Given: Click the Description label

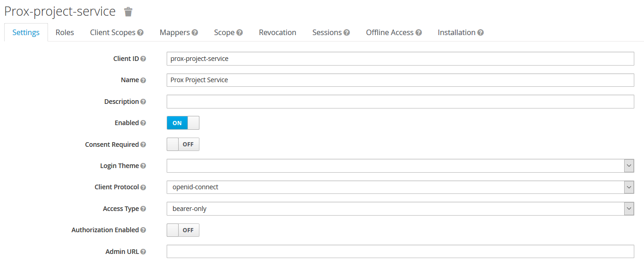Looking at the screenshot, I should (x=121, y=102).
